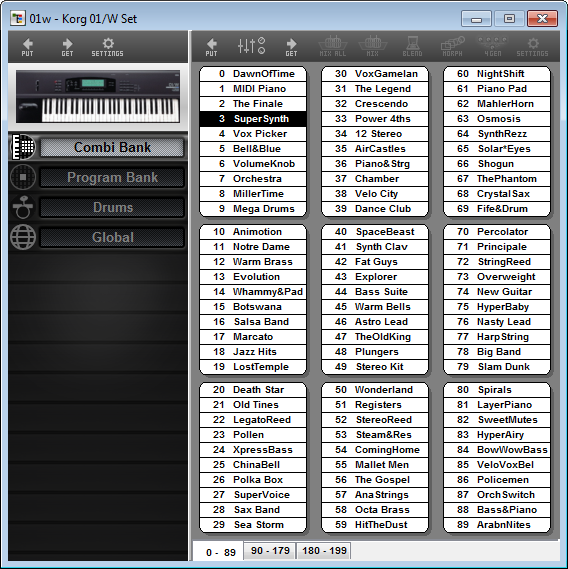The image size is (568, 569).
Task: Open the mixer sliders icon in bank toolbar
Action: (x=251, y=46)
